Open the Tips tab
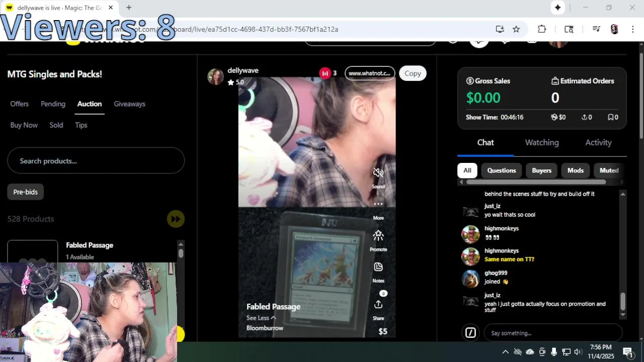Image resolution: width=644 pixels, height=362 pixels. [x=81, y=125]
